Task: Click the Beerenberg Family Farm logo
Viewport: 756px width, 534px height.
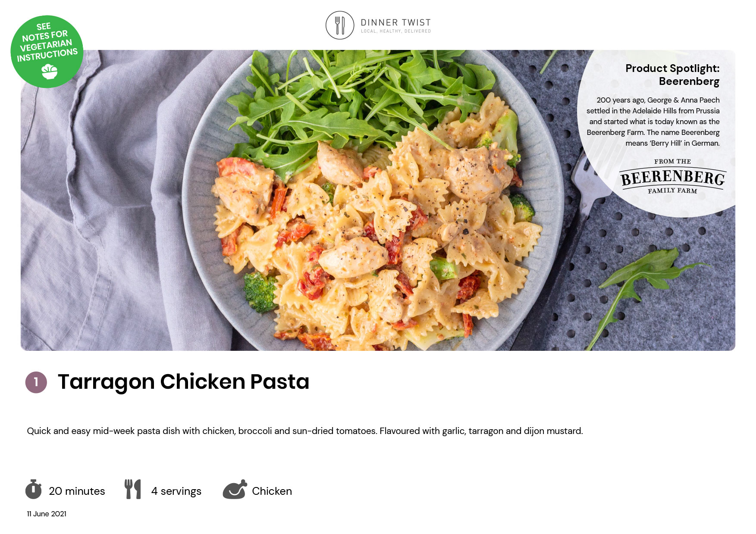Action: pyautogui.click(x=672, y=177)
